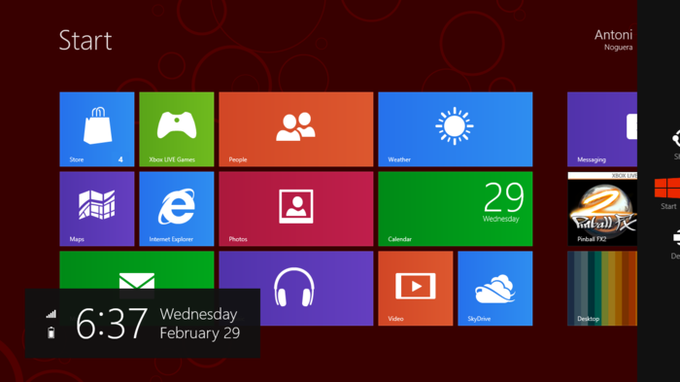
Task: Open the Photos tile
Action: [296, 209]
